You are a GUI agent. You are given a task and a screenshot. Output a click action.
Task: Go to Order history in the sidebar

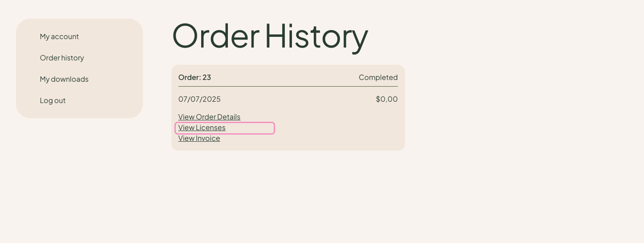(62, 58)
